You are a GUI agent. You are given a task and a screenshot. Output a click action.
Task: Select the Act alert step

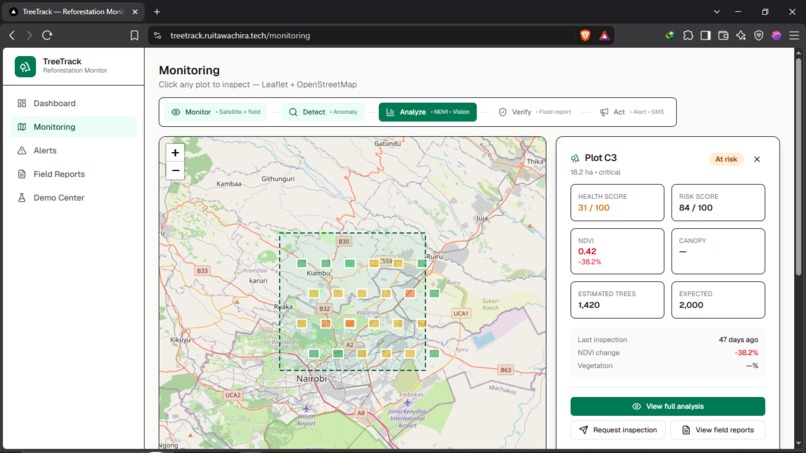pos(632,112)
